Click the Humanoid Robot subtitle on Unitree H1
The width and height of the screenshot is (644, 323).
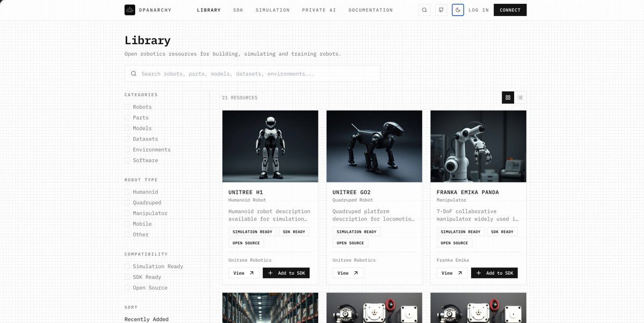[x=247, y=200]
